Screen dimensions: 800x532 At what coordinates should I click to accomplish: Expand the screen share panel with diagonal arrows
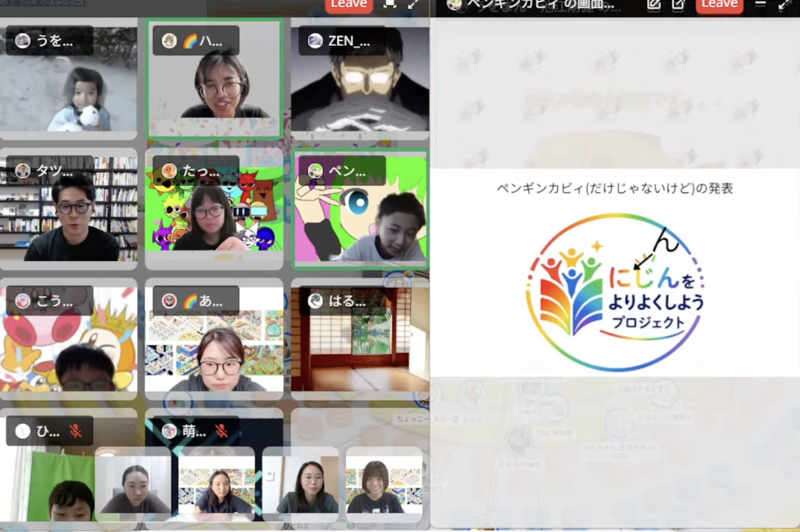785,4
